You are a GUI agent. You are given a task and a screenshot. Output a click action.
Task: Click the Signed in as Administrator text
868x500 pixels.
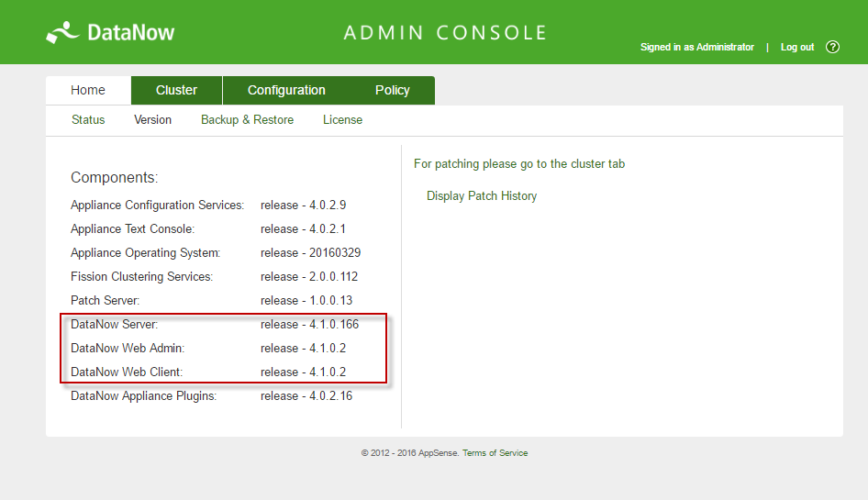click(697, 47)
